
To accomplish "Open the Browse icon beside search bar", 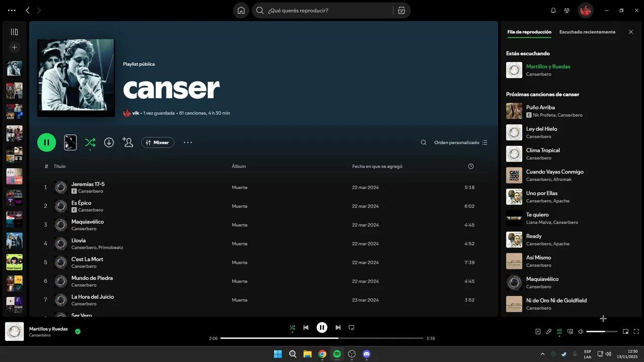I will (401, 11).
